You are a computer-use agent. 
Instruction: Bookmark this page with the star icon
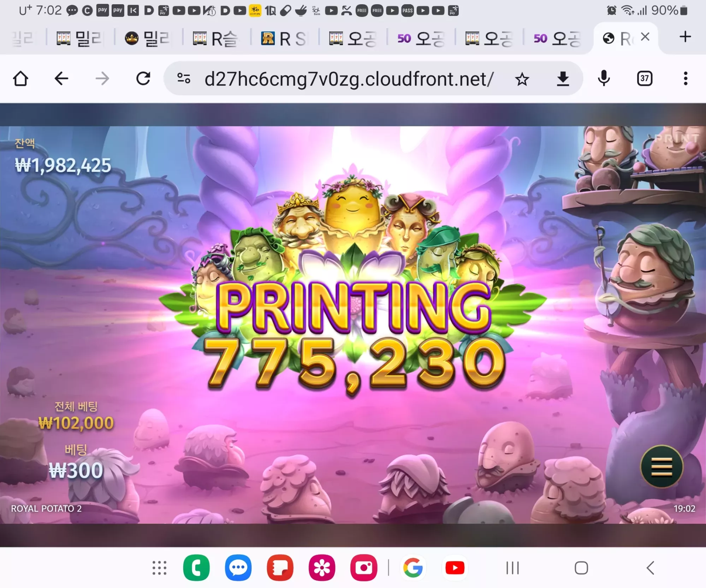pyautogui.click(x=522, y=79)
